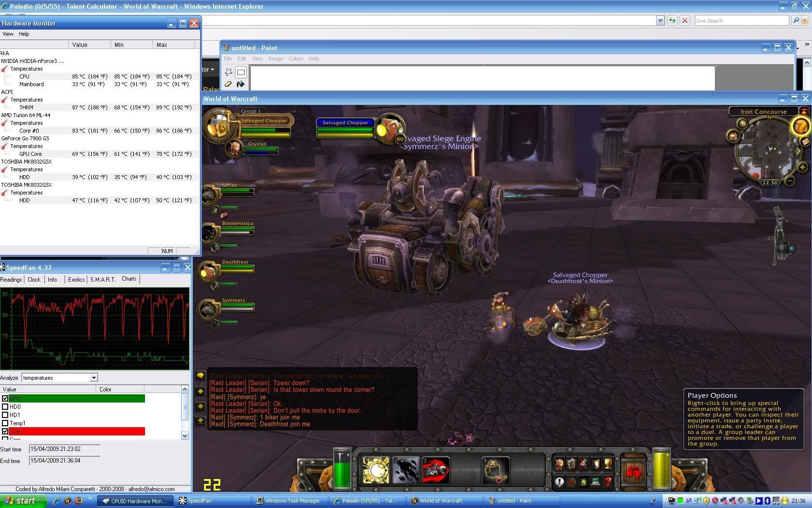Viewport: 812px width, 508px height.
Task: Select the rectangular Select tool in Paint
Action: point(241,72)
